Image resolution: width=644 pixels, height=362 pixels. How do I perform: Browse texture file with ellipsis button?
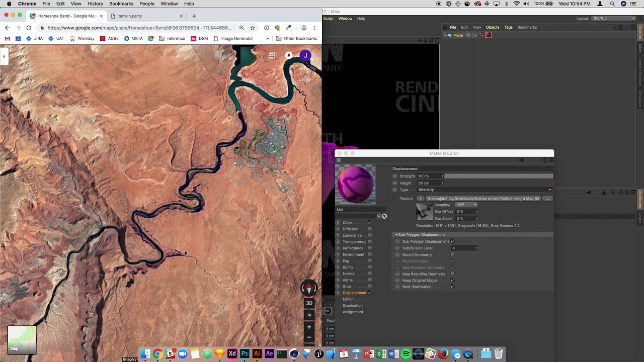pyautogui.click(x=547, y=199)
